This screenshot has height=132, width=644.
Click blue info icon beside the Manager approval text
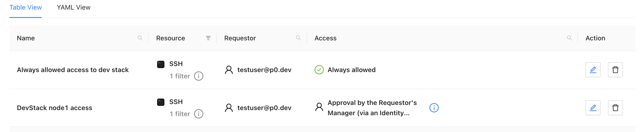coord(434,108)
